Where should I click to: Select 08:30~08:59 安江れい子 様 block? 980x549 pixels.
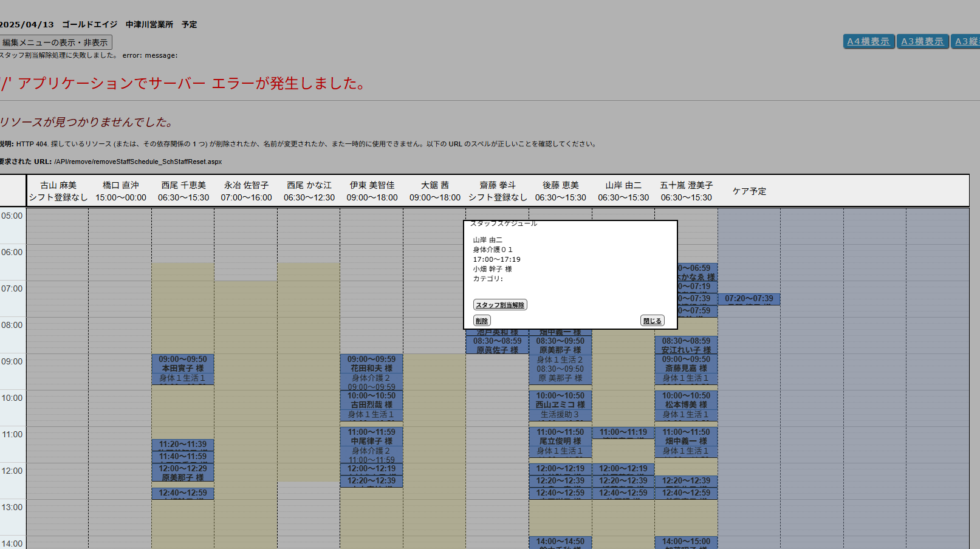(686, 345)
